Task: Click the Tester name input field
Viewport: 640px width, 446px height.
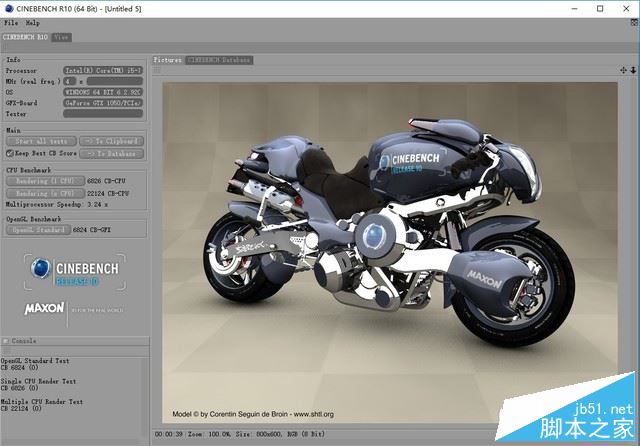Action: [x=103, y=114]
